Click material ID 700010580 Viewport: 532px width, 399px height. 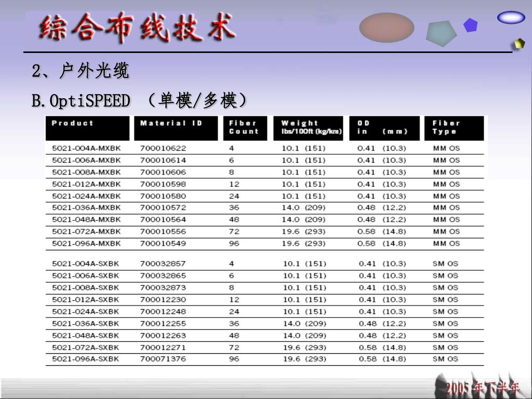point(163,196)
